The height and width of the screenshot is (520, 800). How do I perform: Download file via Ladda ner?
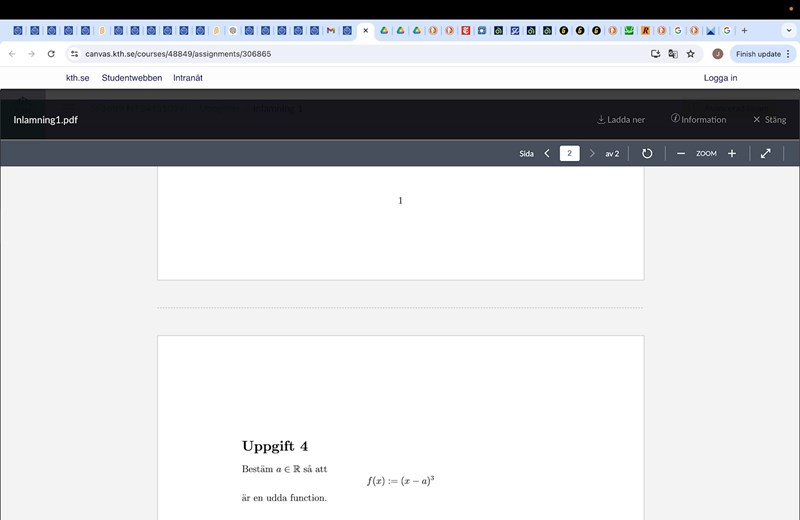(x=621, y=120)
